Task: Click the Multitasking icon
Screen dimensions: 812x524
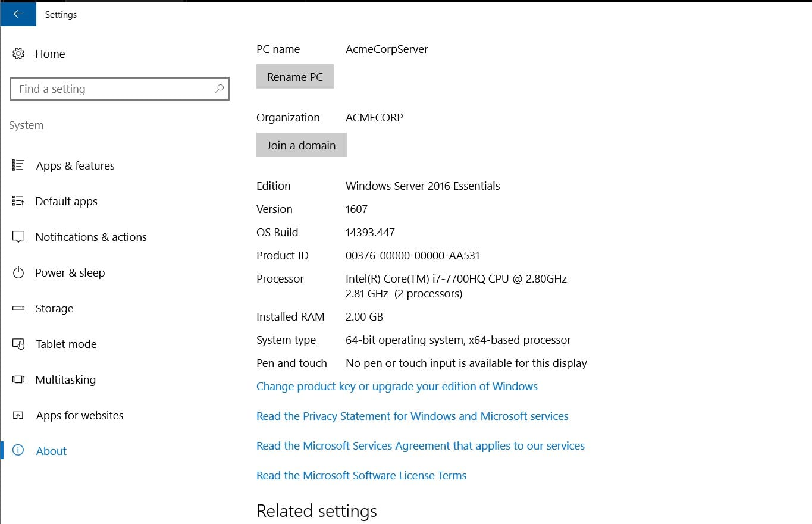Action: [18, 379]
